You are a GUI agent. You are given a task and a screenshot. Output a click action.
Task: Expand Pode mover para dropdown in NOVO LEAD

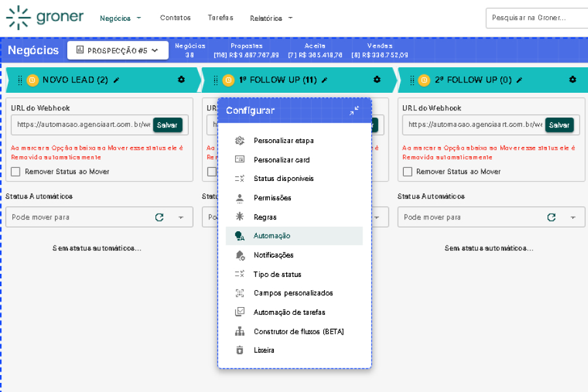click(181, 218)
